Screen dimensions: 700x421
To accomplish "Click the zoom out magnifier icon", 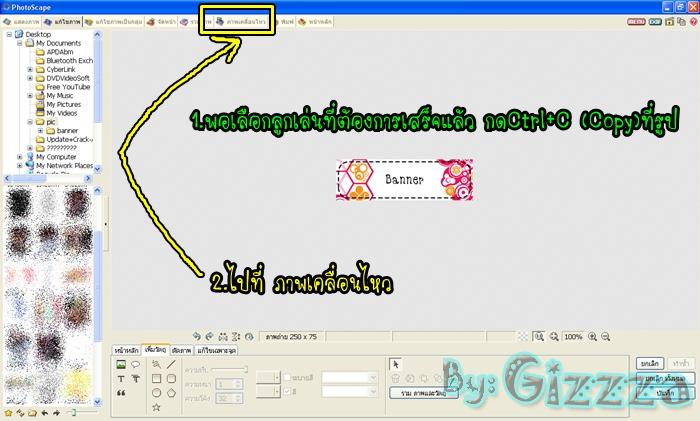I will (605, 337).
